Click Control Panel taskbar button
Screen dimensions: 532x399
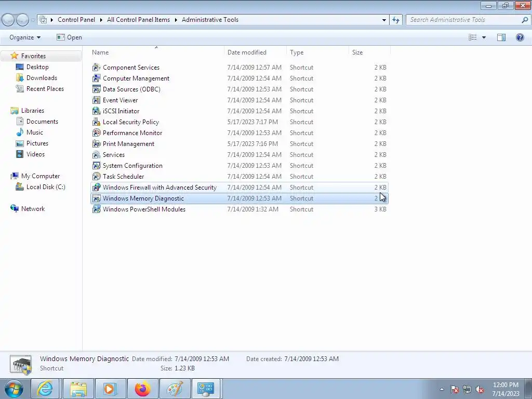[206, 389]
